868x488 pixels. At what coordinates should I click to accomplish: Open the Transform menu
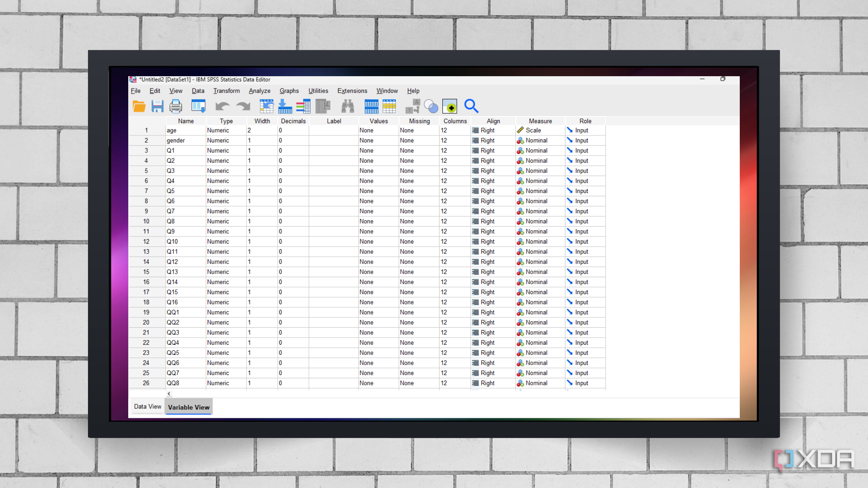pyautogui.click(x=226, y=91)
